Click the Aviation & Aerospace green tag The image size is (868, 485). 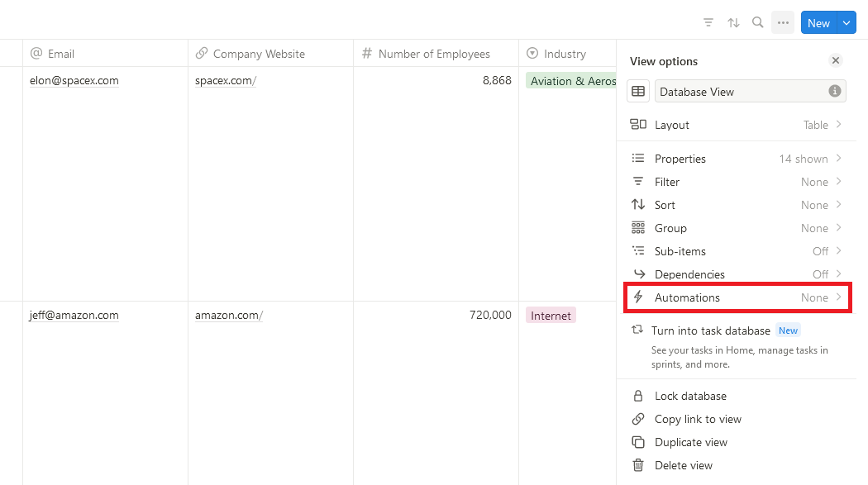[x=571, y=81]
